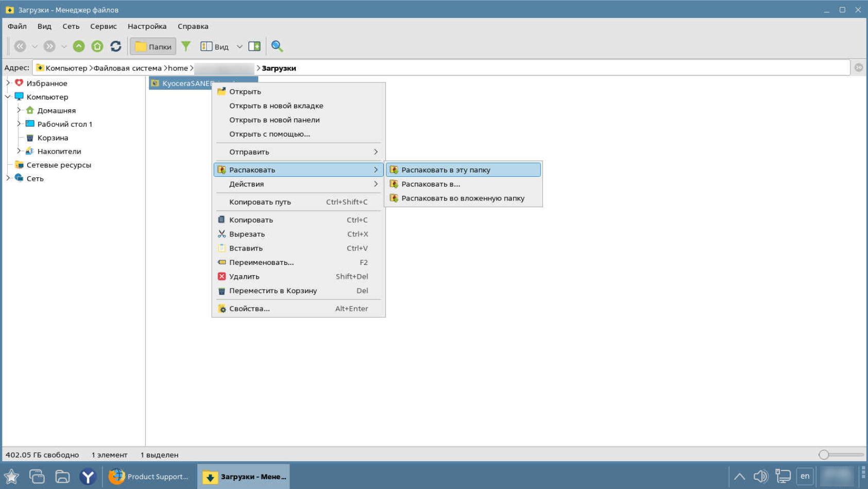The image size is (868, 489).
Task: Click the icon size zoom slider
Action: coord(824,454)
